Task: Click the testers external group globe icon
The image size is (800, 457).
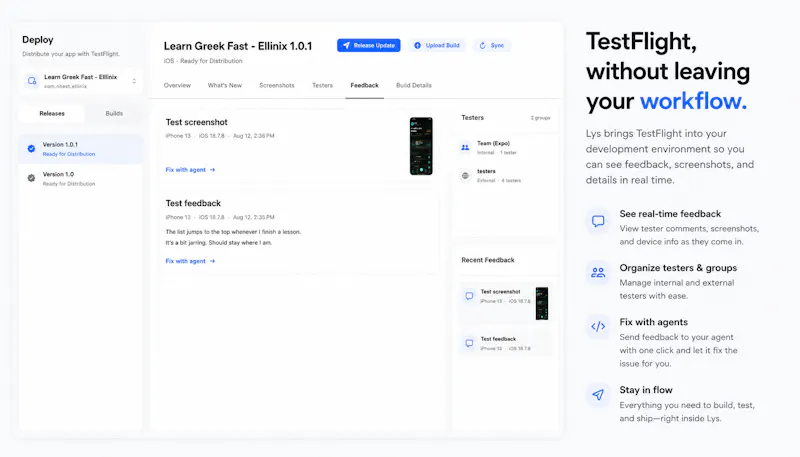Action: point(465,175)
